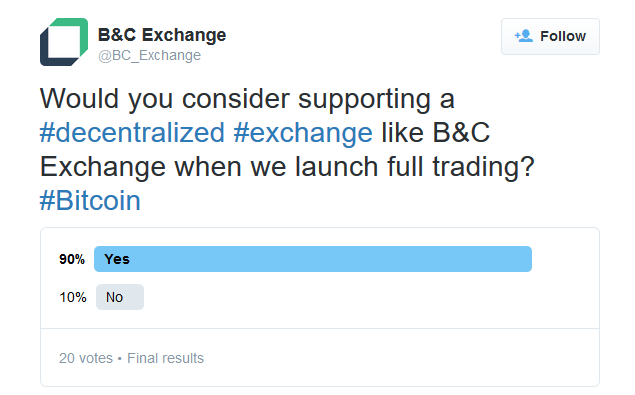
Task: Click the Follow button label text
Action: (x=563, y=36)
